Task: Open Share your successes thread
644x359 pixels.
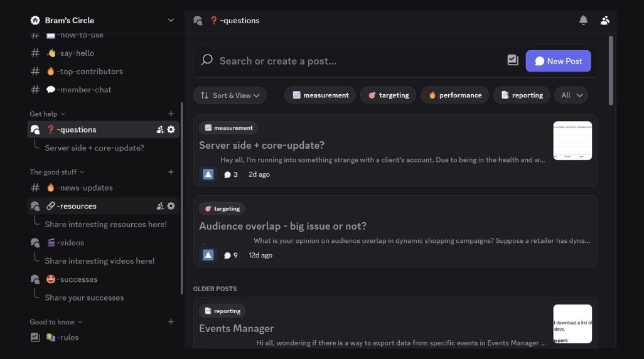Action: point(84,297)
